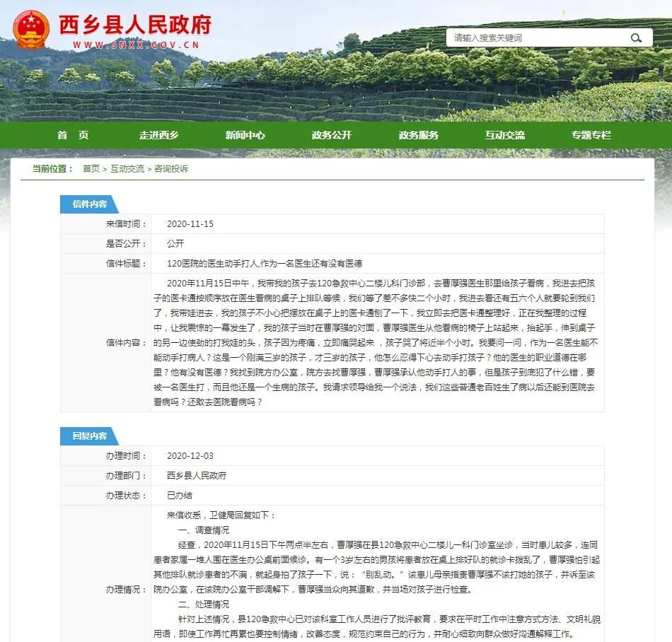Follow the 咨询投诉 breadcrumb link
Viewport: 672px width, 642px height.
[171, 169]
